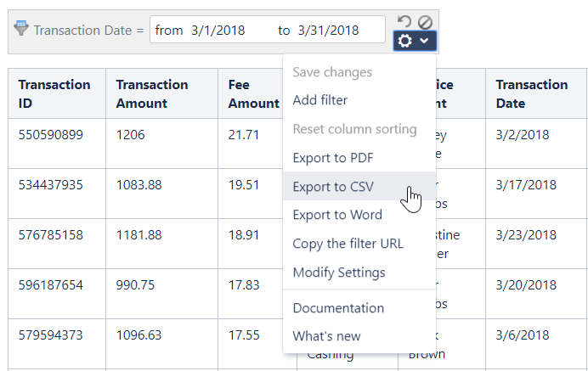Click Copy the filter URL
Image resolution: width=588 pixels, height=371 pixels.
point(348,244)
